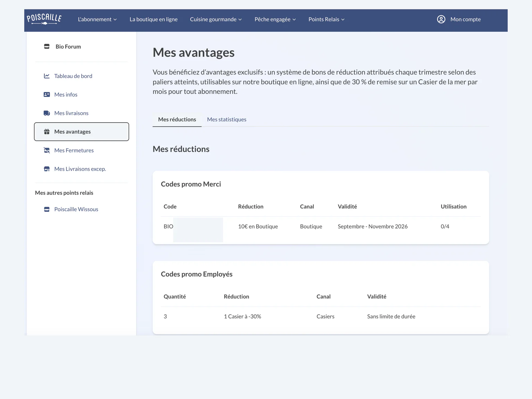Click the 'Codes promo Merci' heading
Screen dimensions: 532x399
[x=191, y=184]
